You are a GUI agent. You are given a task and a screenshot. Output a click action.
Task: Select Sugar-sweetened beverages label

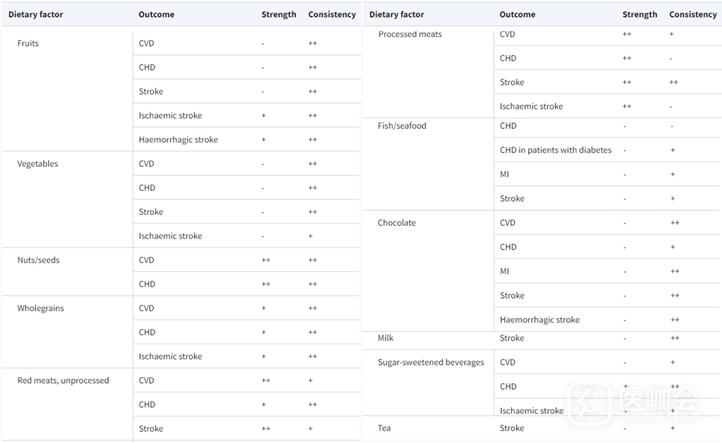pyautogui.click(x=430, y=362)
